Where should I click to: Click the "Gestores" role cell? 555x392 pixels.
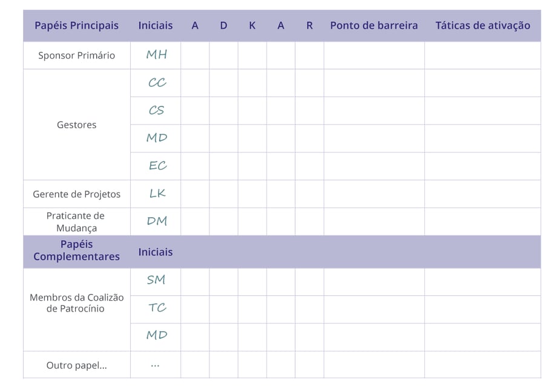[76, 125]
